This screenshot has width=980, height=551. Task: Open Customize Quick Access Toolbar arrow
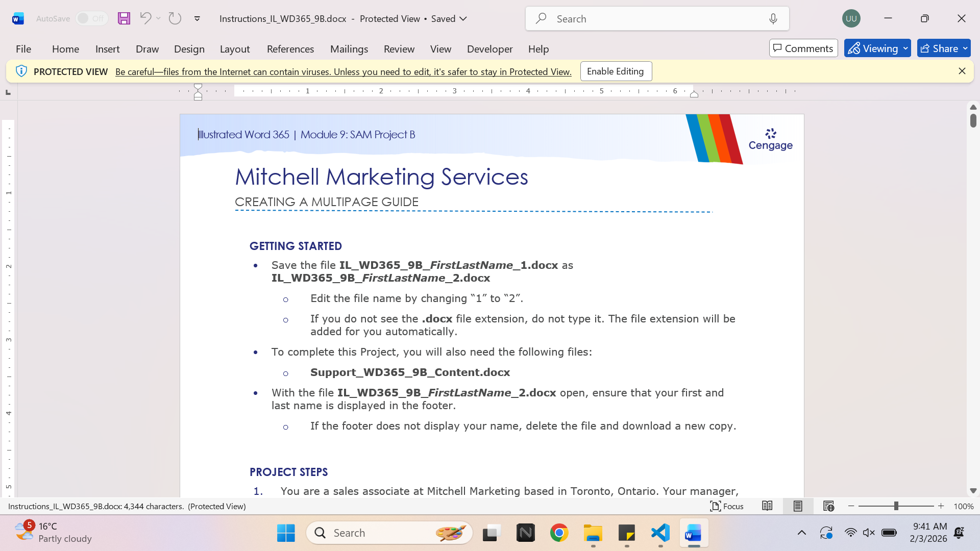pyautogui.click(x=197, y=19)
